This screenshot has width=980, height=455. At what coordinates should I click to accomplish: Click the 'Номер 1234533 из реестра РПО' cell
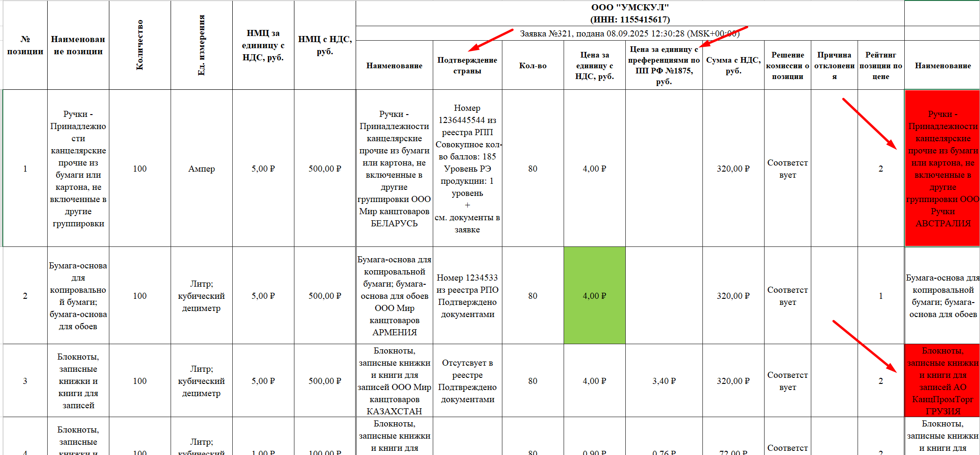click(x=467, y=296)
